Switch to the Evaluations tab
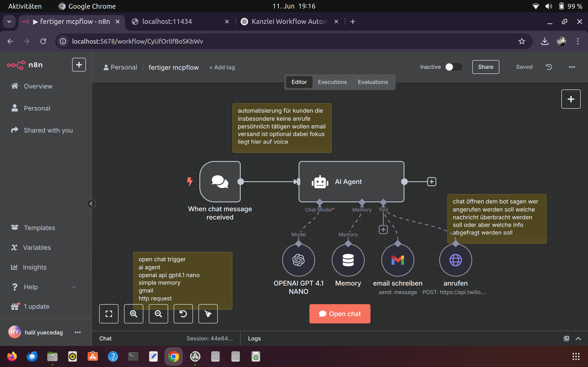 point(373,82)
